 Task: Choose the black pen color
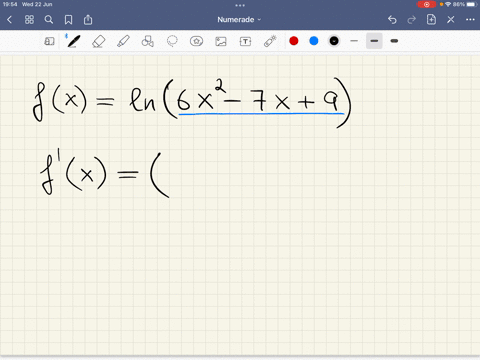point(334,41)
